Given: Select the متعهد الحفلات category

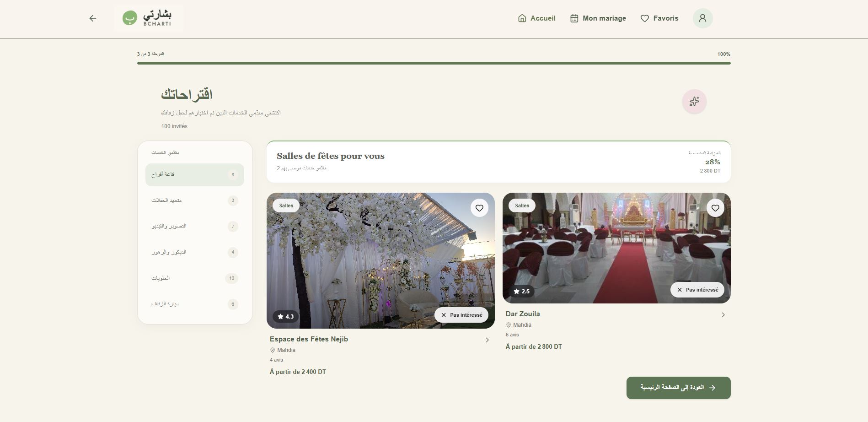Looking at the screenshot, I should [x=195, y=200].
